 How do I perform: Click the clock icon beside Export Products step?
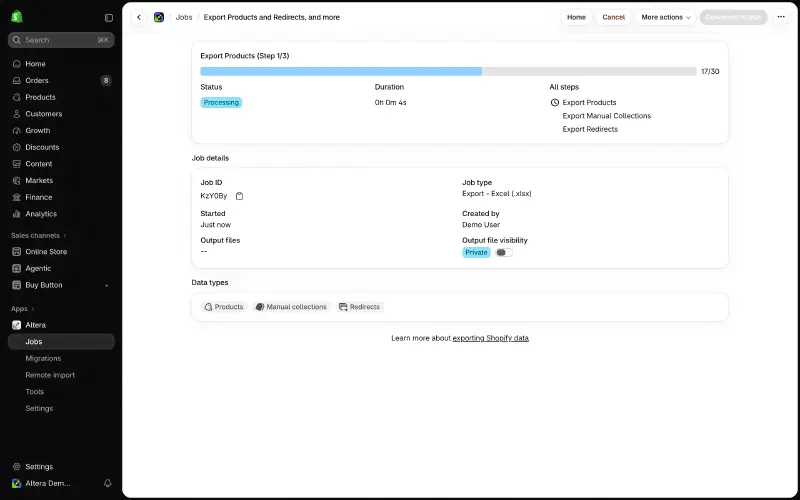555,103
